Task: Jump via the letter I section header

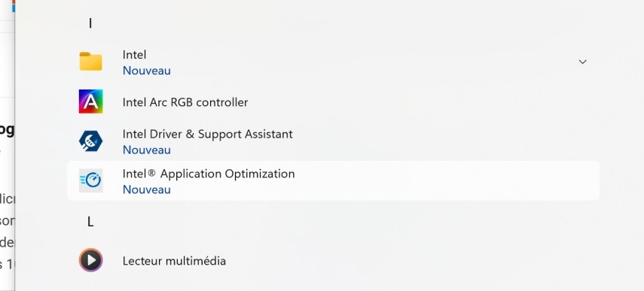Action: [90, 23]
